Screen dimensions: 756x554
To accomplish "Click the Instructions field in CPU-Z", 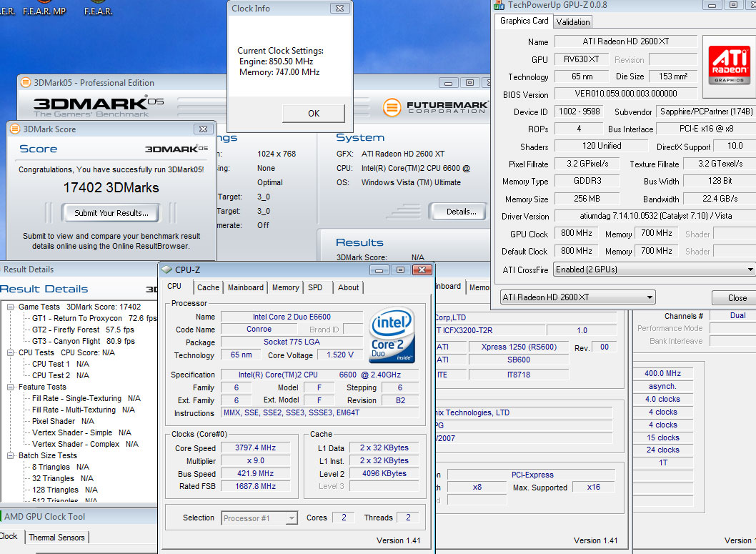I will pyautogui.click(x=321, y=412).
